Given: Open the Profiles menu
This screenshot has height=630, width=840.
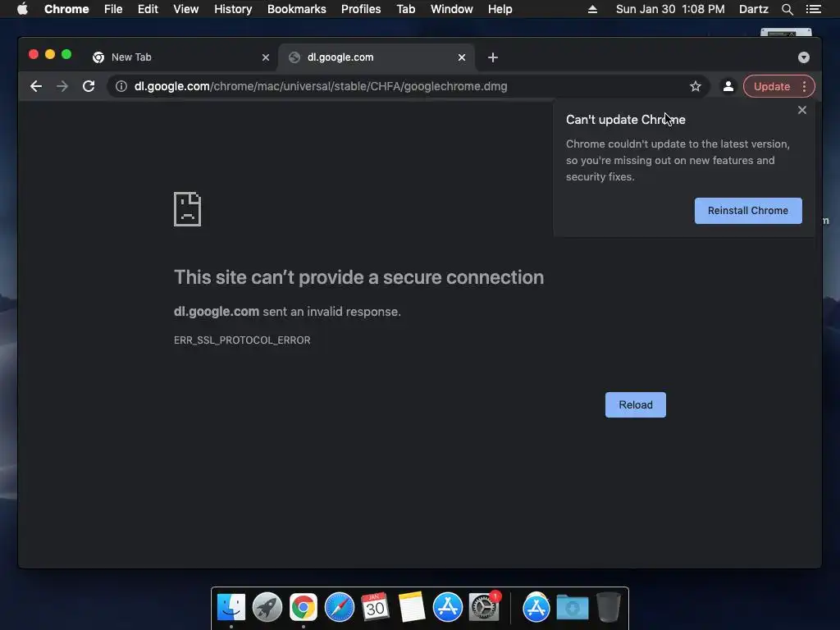Looking at the screenshot, I should 361,9.
